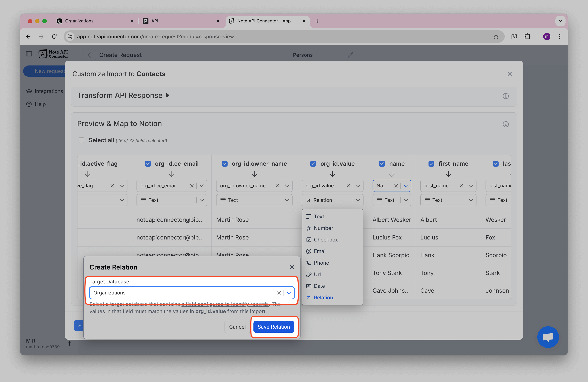The height and width of the screenshot is (382, 588).
Task: Clear the Organizations target database selection
Action: point(279,293)
